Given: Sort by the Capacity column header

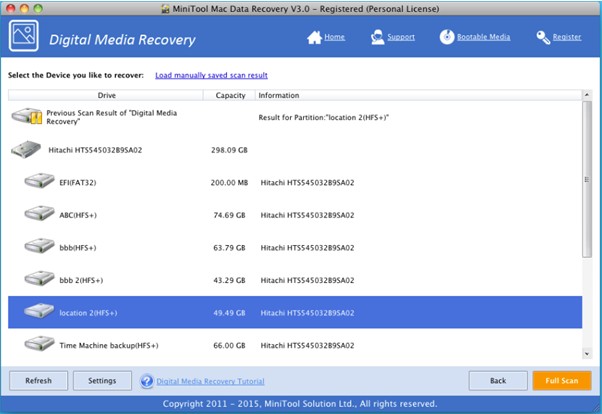Looking at the screenshot, I should point(229,95).
